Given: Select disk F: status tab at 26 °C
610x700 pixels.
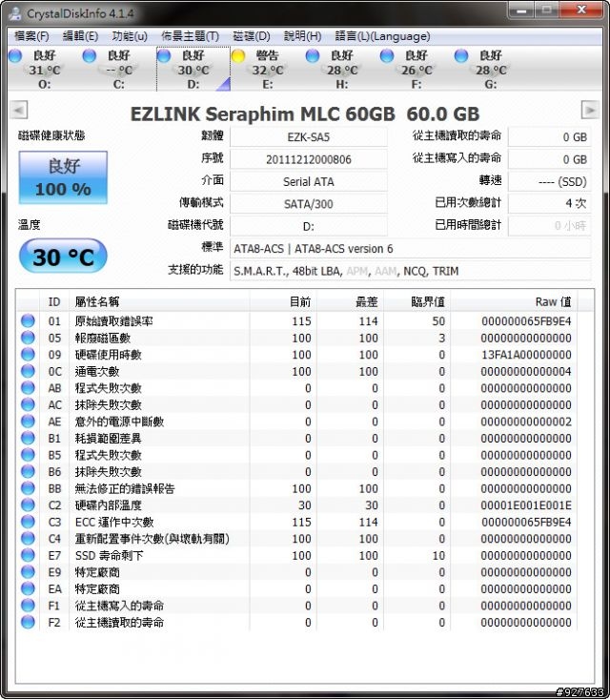Looking at the screenshot, I should 417,70.
